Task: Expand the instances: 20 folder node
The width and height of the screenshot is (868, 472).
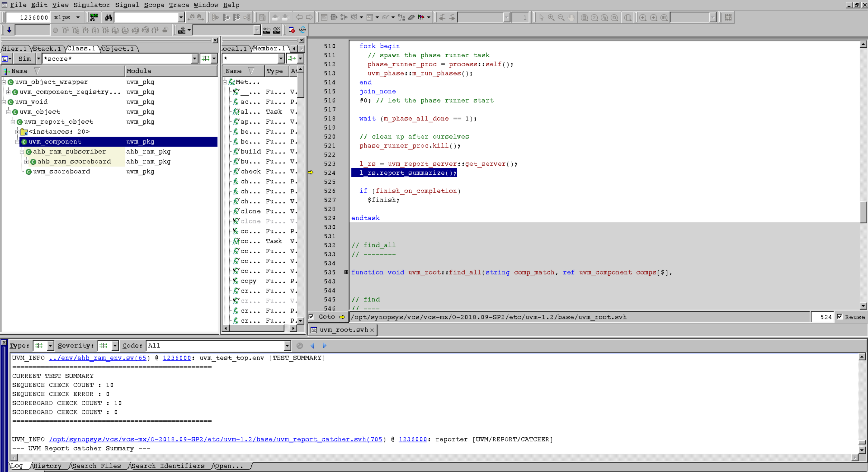Action: [x=17, y=132]
